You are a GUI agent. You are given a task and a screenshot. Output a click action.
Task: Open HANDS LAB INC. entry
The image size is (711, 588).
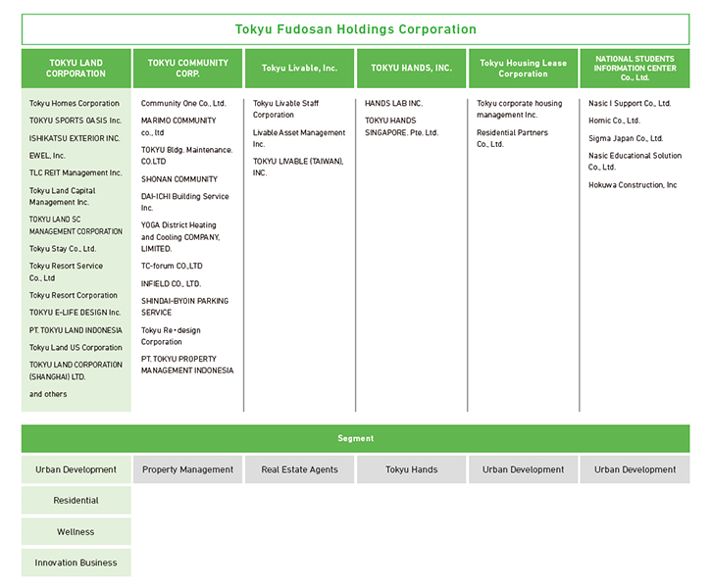pyautogui.click(x=393, y=103)
